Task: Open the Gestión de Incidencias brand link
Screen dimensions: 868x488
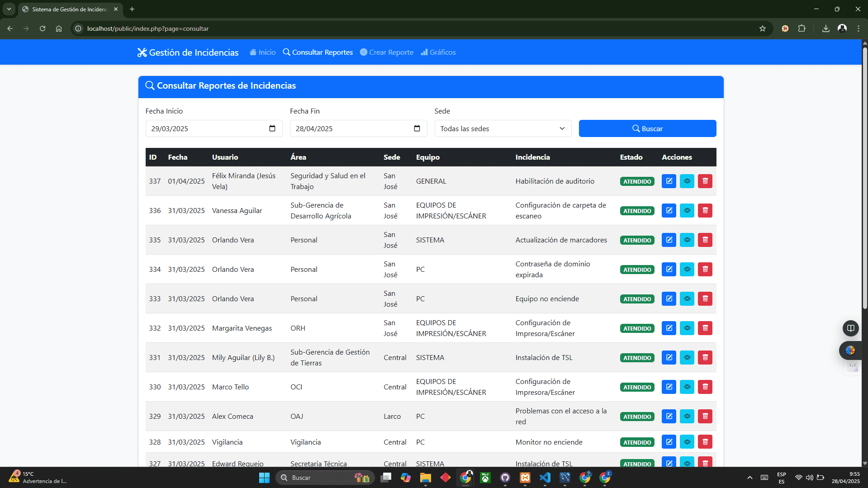Action: click(188, 52)
